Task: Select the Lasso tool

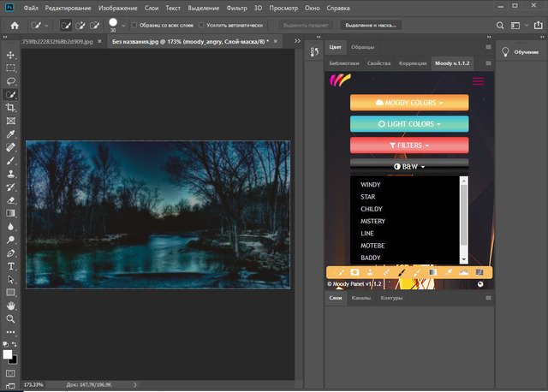Action: coord(10,80)
